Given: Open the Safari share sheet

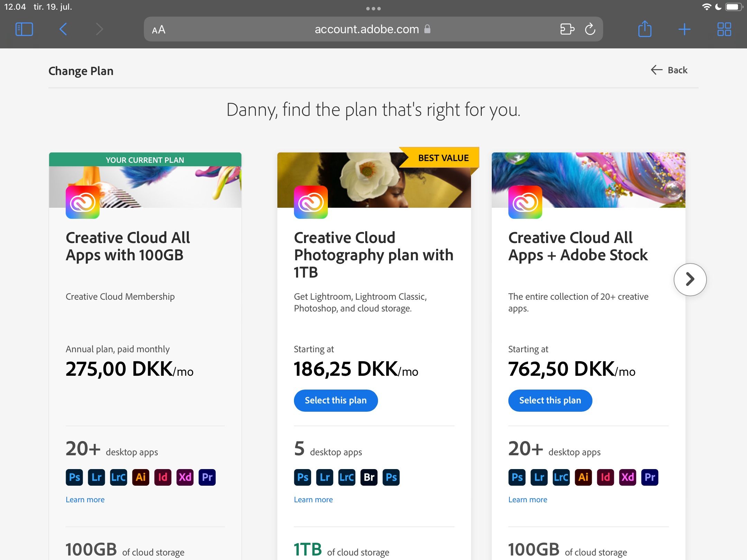Looking at the screenshot, I should (x=645, y=29).
